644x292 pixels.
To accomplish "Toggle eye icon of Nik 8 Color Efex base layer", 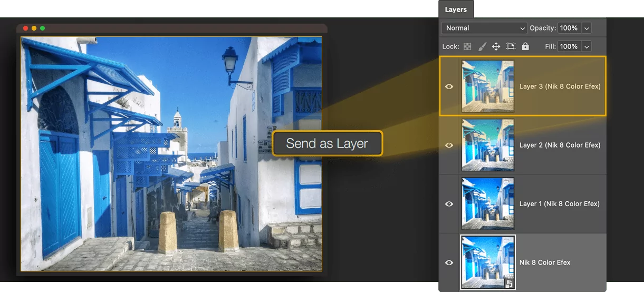I will tap(449, 262).
